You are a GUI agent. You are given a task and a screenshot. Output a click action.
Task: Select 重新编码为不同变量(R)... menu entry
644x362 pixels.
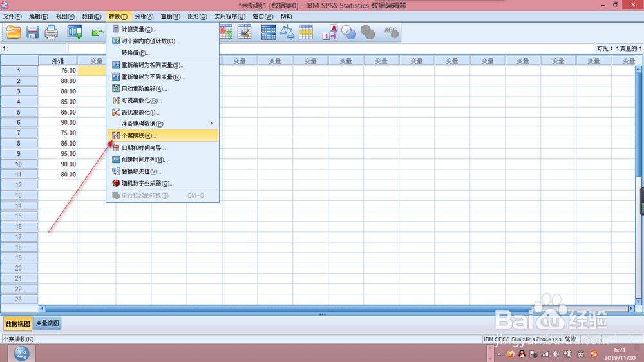(162, 77)
